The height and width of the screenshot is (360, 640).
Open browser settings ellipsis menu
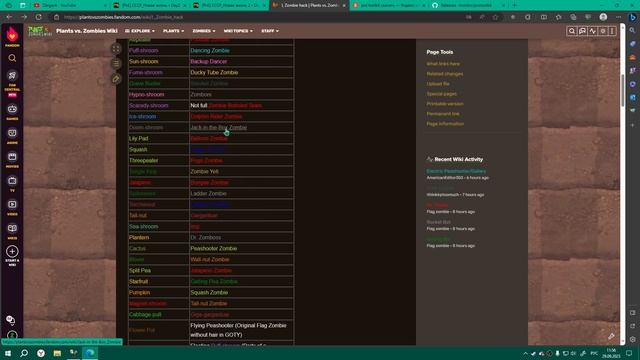[618, 17]
